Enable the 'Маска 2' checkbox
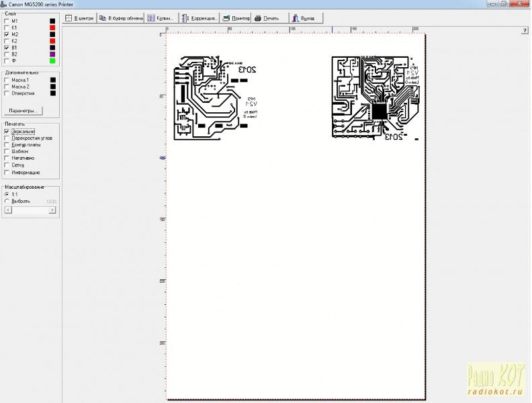Viewport: 532px width, 403px height. click(7, 87)
